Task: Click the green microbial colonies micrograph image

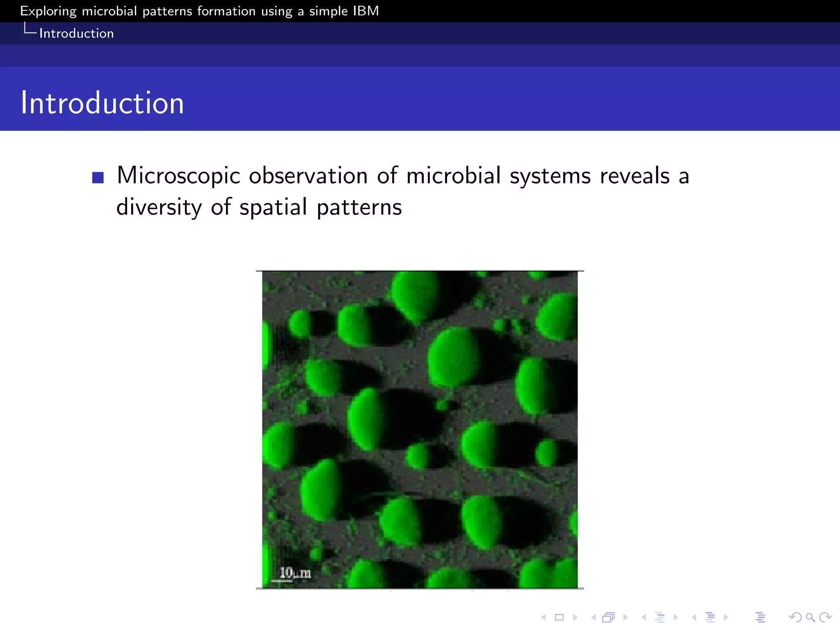Action: tap(420, 429)
